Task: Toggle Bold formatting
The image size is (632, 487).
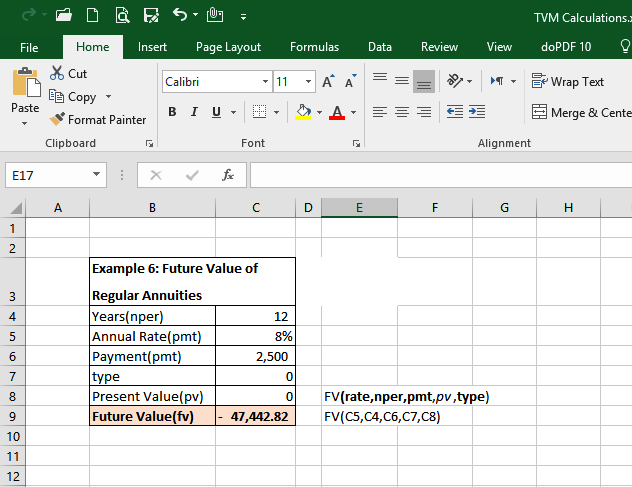Action: pos(172,112)
